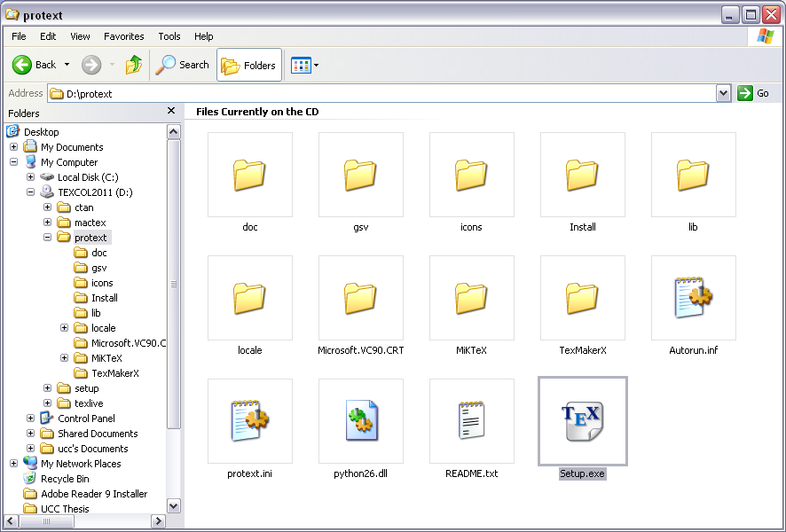Select the python26.dll file icon

tap(361, 421)
